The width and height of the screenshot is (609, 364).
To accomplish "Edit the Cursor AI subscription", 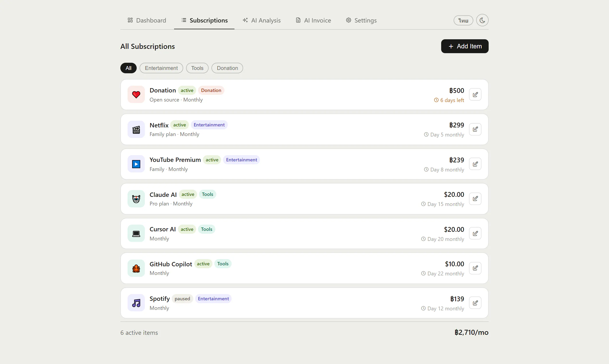I will (475, 233).
